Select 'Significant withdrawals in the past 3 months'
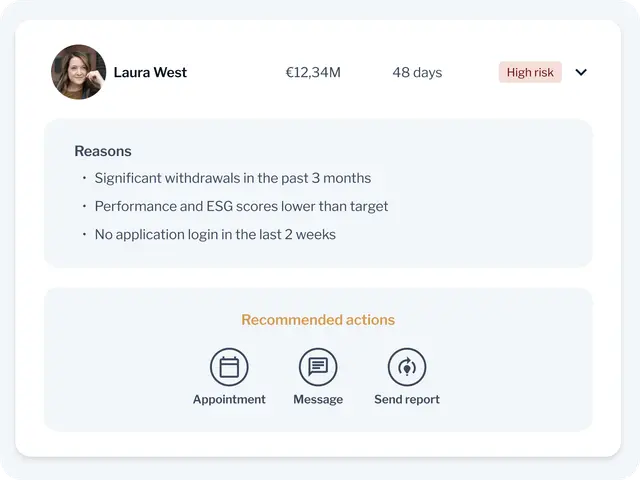This screenshot has width=640, height=480. coord(233,178)
